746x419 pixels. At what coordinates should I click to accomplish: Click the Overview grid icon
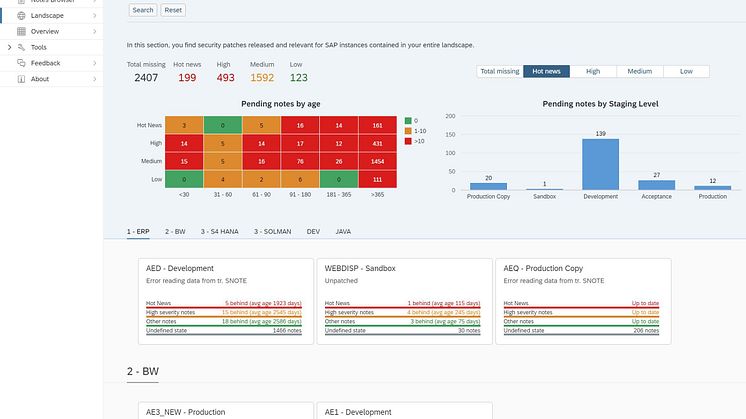22,32
